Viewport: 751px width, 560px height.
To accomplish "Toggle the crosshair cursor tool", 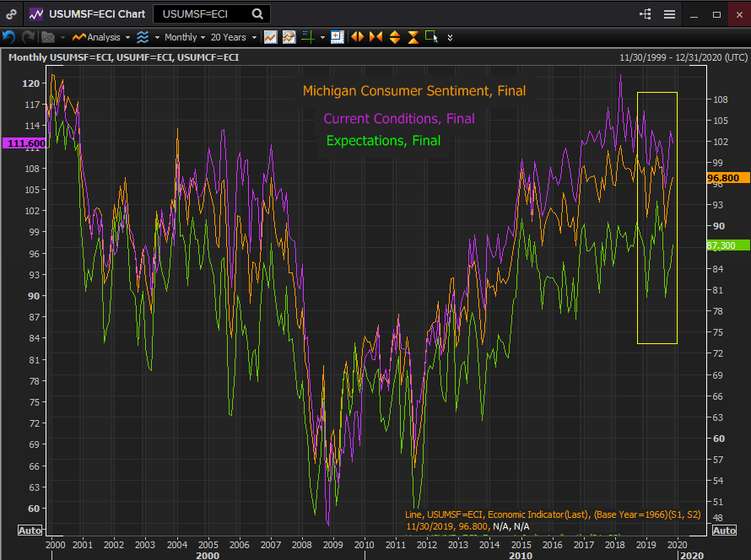I will click(x=308, y=37).
